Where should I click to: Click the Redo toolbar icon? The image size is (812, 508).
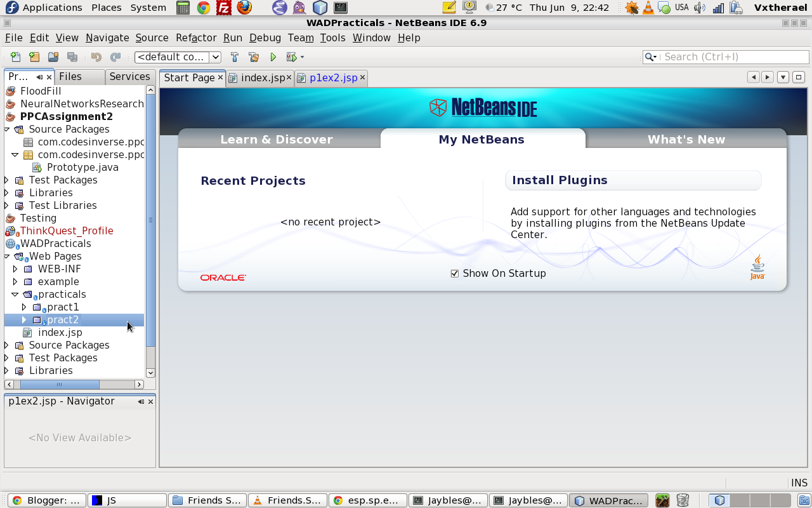115,57
